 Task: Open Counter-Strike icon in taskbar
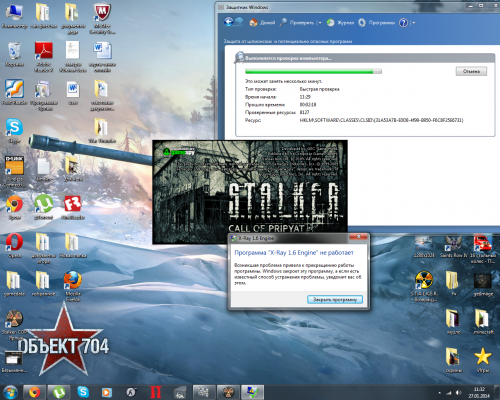[x=131, y=392]
